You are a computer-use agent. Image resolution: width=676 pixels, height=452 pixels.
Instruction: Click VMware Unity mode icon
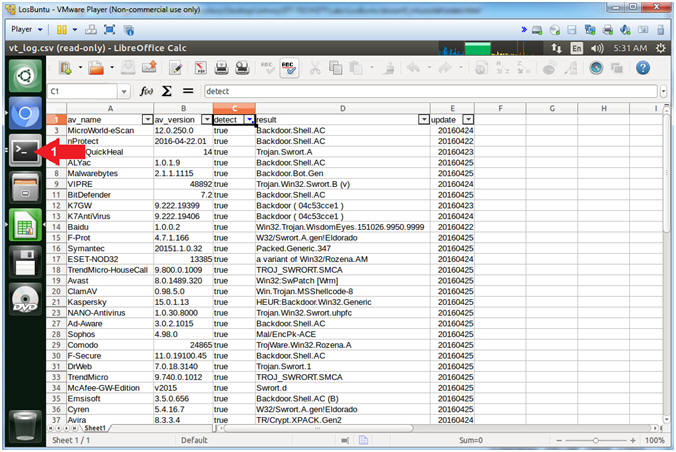[128, 30]
